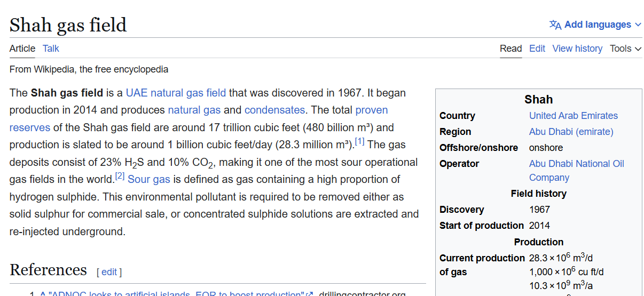This screenshot has width=644, height=296.
Task: Click the 2014 start of production value
Action: [539, 226]
